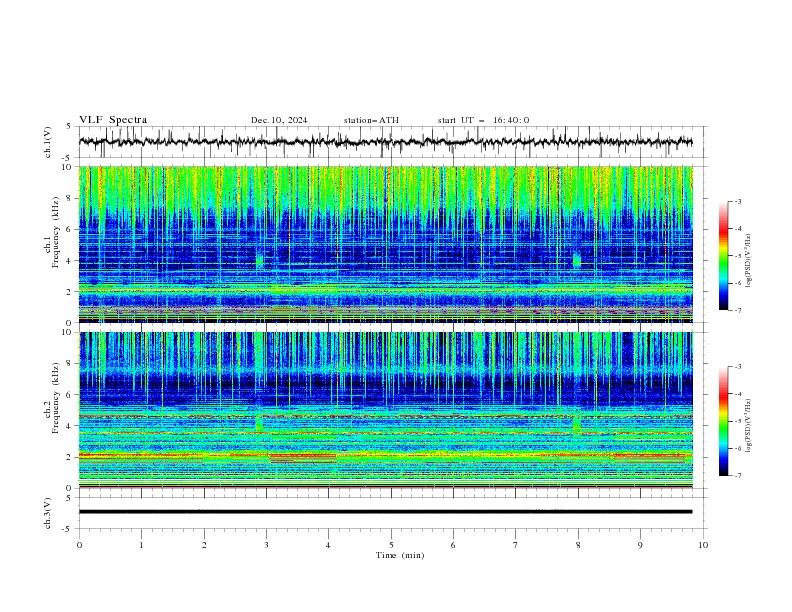Screen dimensions: 792x612
Task: Click the ch.2 spectrogram color bar
Action: [724, 421]
